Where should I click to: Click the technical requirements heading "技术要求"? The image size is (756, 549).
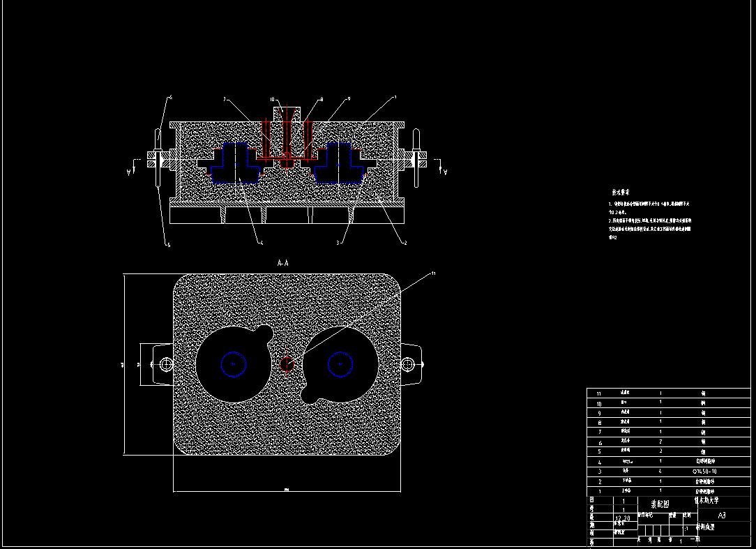(x=621, y=193)
